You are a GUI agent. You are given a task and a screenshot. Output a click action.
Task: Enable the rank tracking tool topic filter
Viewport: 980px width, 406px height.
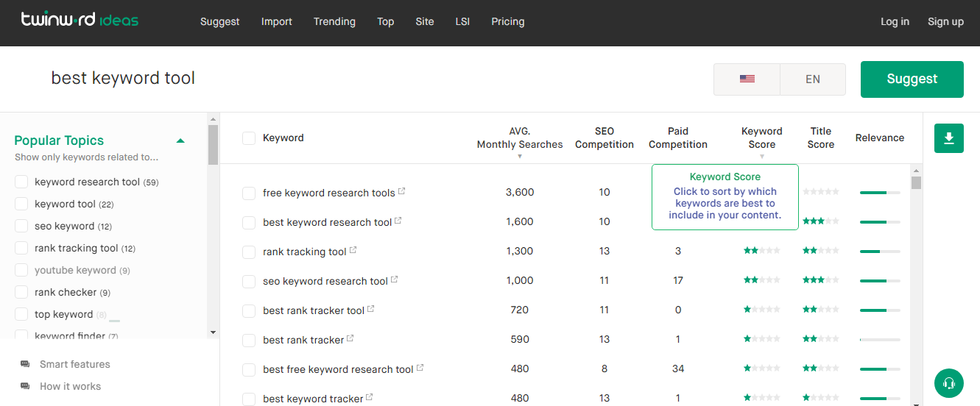21,248
